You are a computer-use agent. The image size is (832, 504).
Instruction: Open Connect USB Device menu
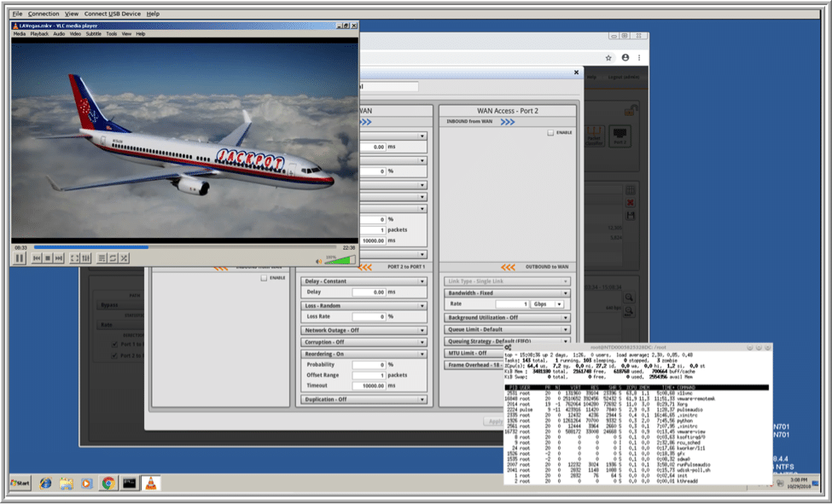(112, 14)
